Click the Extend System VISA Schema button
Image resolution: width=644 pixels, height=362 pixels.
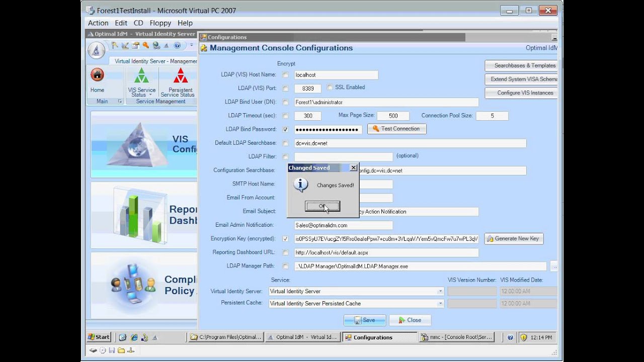coord(521,79)
